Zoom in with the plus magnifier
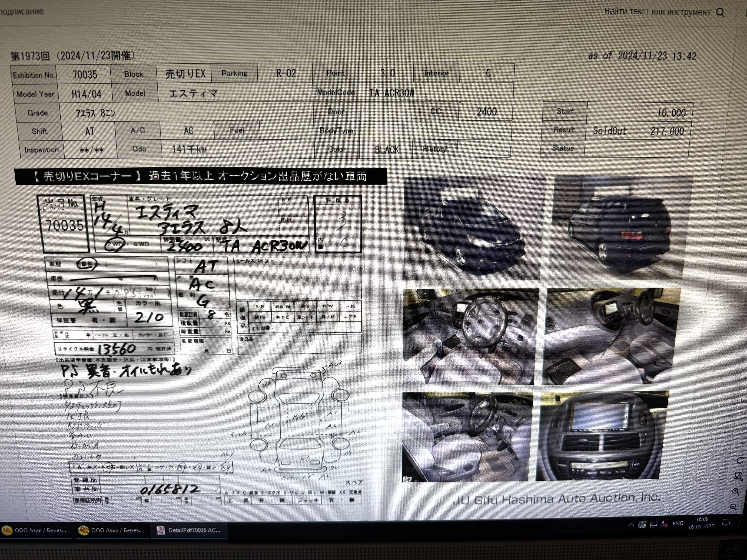The image size is (747, 560). point(735,492)
